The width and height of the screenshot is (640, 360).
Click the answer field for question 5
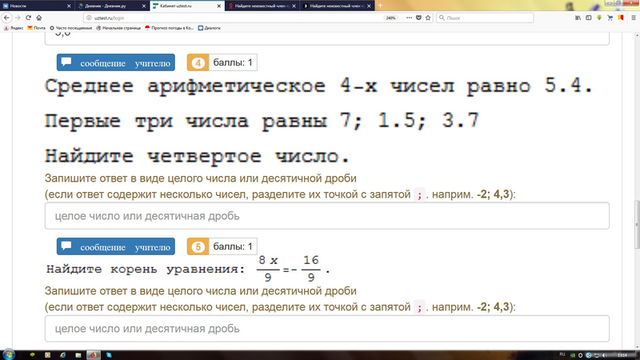327,329
